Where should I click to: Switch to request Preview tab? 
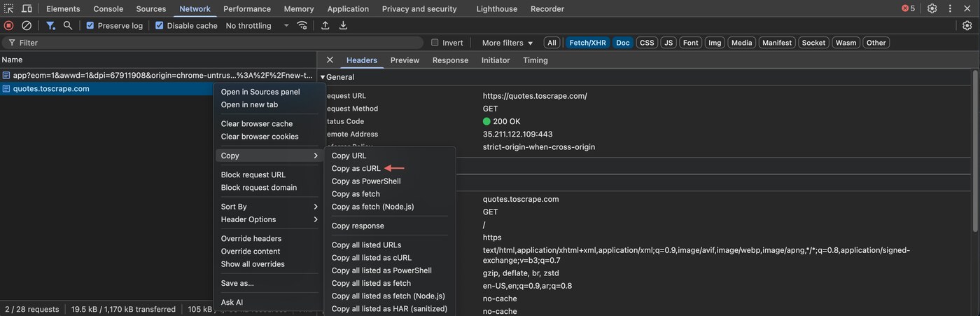pyautogui.click(x=405, y=60)
